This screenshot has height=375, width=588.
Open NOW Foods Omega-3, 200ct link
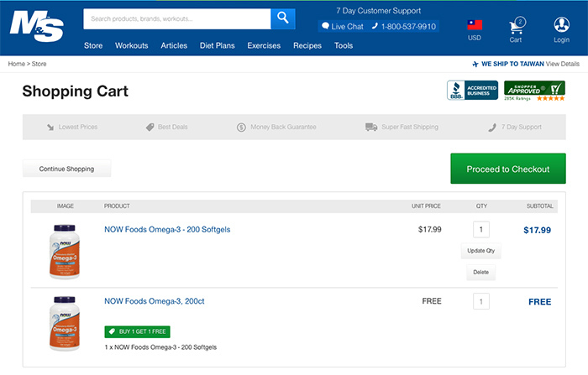[x=155, y=301]
